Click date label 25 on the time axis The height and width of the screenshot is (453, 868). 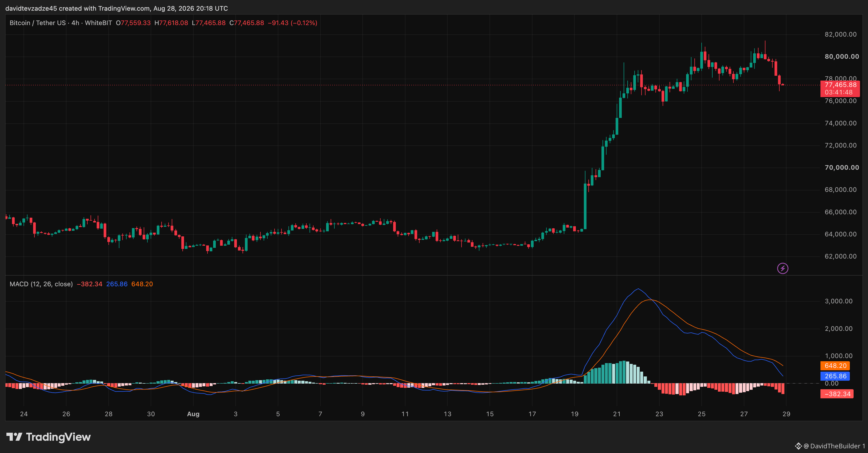point(702,414)
